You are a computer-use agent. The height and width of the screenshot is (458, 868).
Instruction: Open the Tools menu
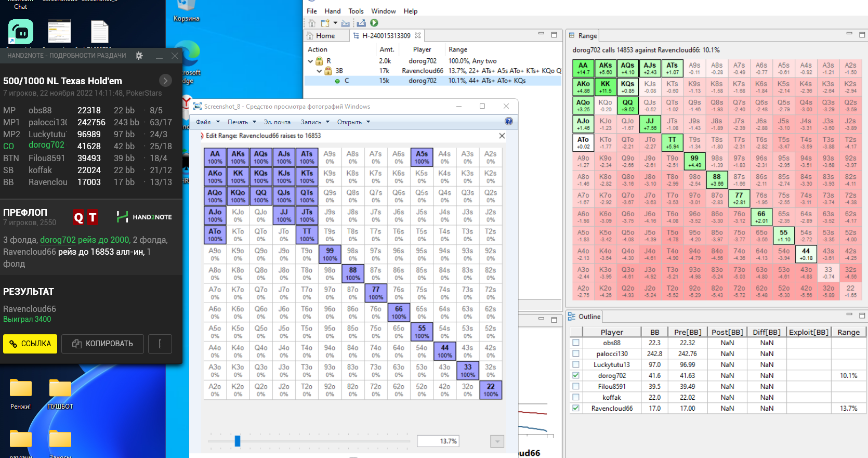click(x=356, y=11)
